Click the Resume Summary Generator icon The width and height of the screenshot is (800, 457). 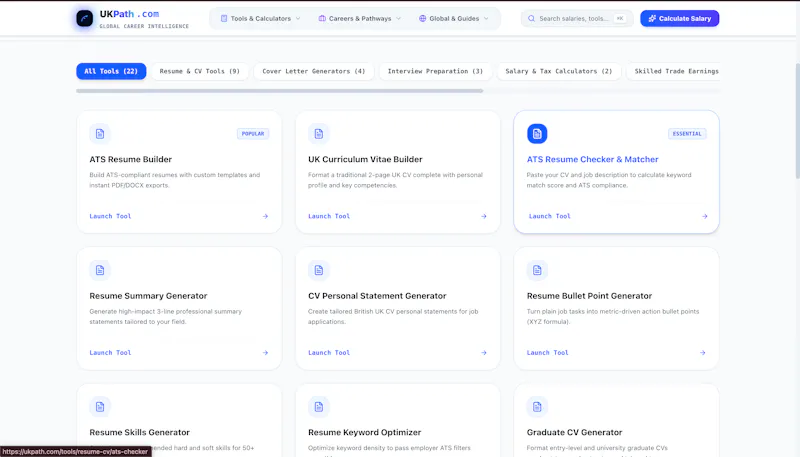[100, 270]
